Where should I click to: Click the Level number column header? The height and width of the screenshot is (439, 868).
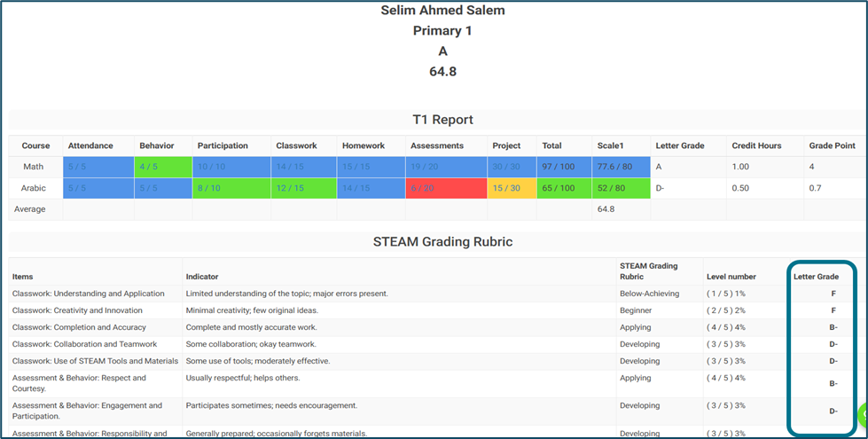tap(731, 277)
